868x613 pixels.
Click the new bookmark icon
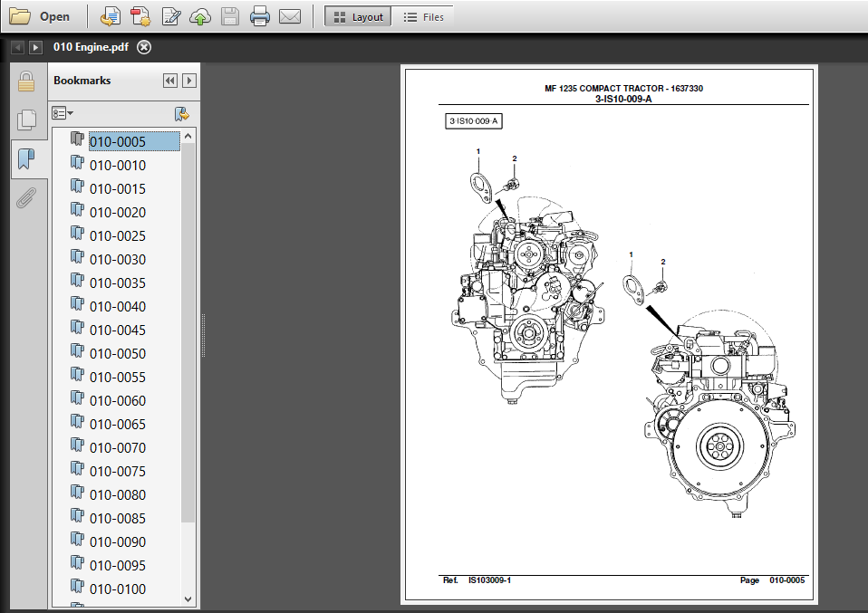[x=181, y=114]
